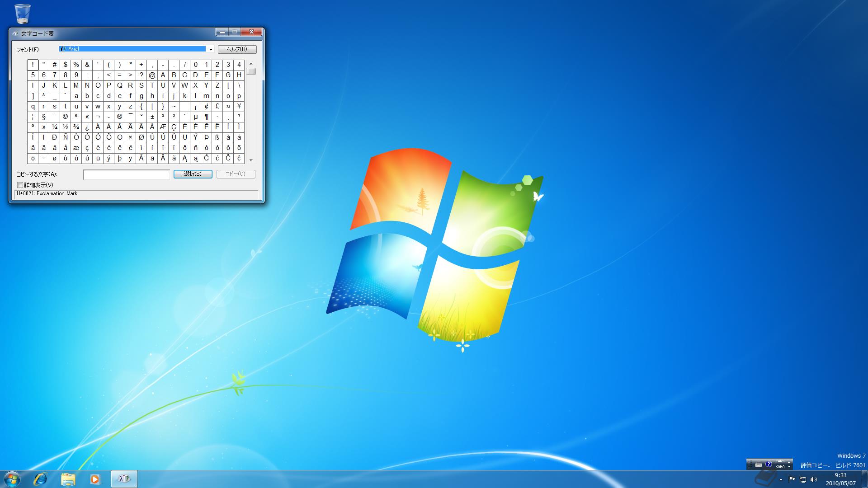
Task: Click the コピーする文字 input field
Action: [x=127, y=174]
